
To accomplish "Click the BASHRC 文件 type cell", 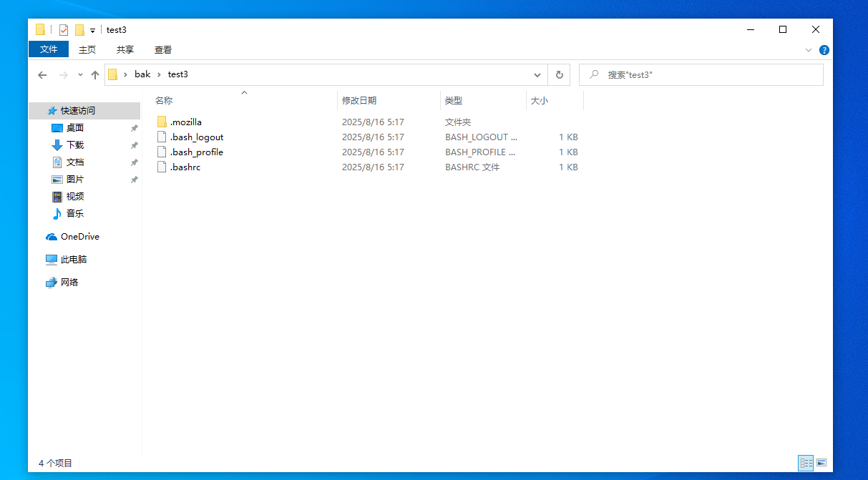I will point(472,167).
